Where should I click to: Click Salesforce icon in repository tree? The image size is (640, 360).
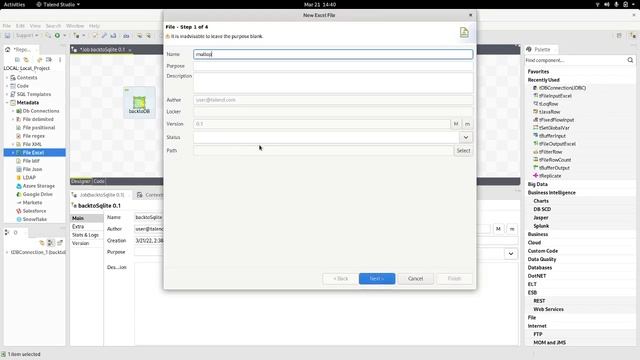19,211
